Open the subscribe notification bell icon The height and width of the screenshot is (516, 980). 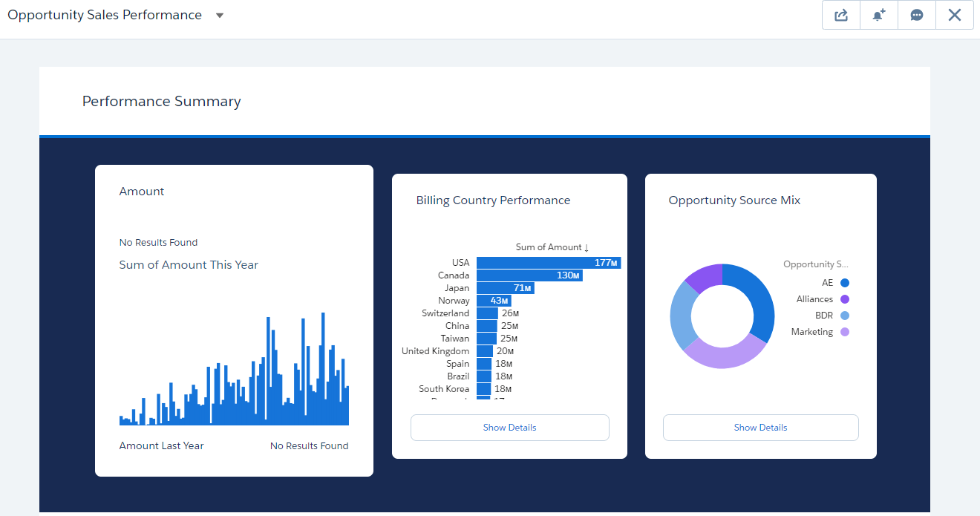878,15
